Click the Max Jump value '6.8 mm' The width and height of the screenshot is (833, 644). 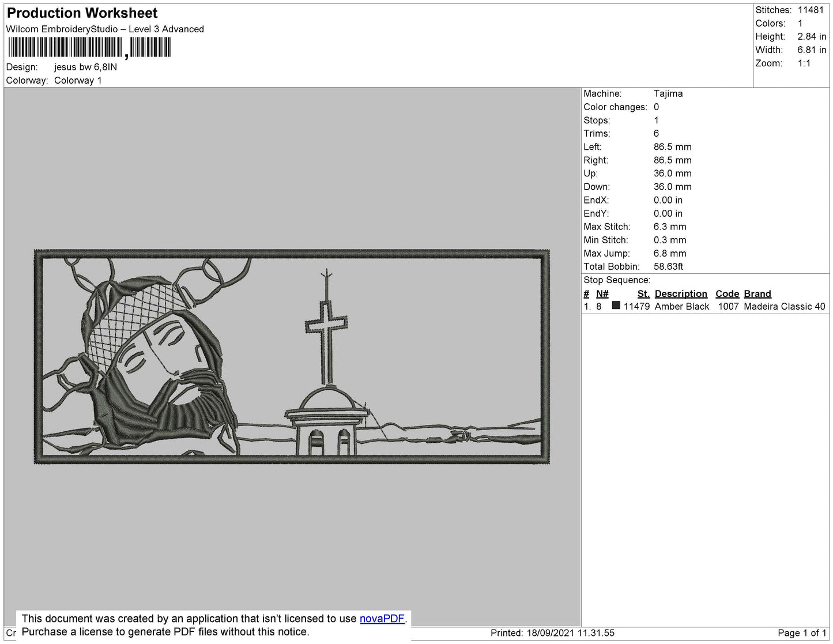[670, 253]
